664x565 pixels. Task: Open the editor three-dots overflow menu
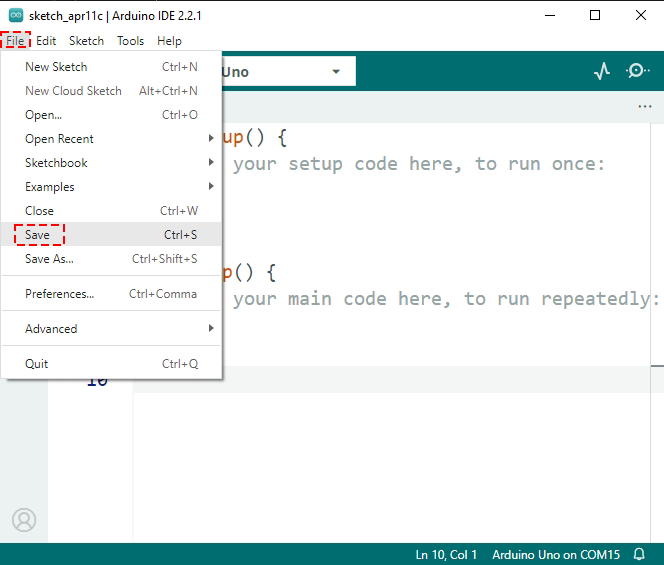click(645, 106)
